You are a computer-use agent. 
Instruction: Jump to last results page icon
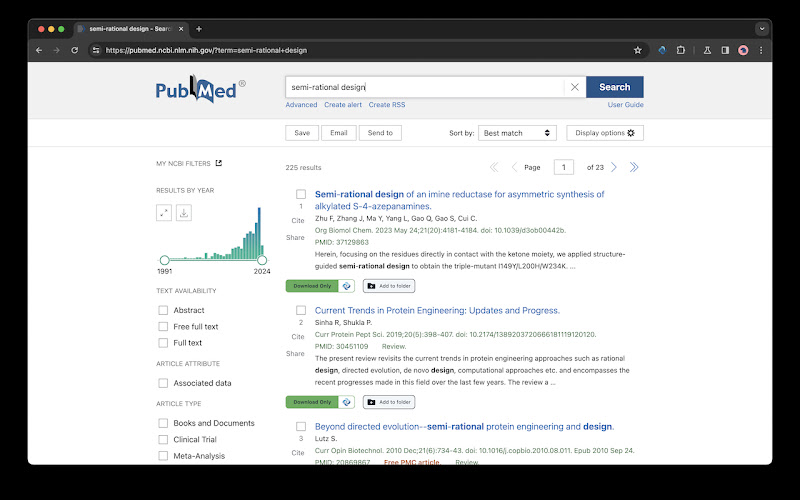pyautogui.click(x=634, y=167)
